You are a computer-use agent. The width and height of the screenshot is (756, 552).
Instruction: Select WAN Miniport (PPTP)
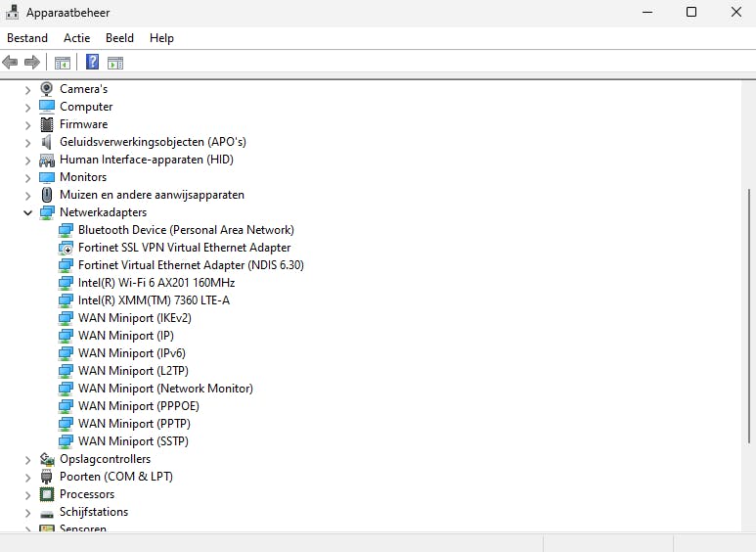135,424
